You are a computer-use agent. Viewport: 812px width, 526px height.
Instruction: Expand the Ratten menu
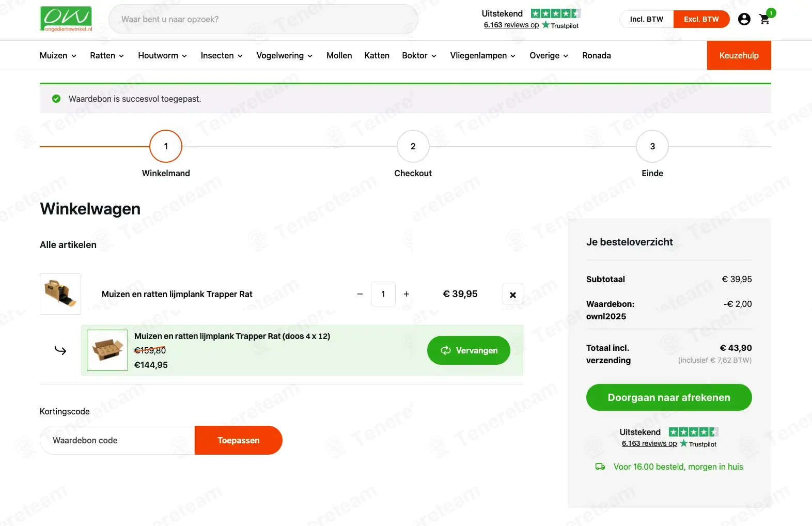point(107,55)
